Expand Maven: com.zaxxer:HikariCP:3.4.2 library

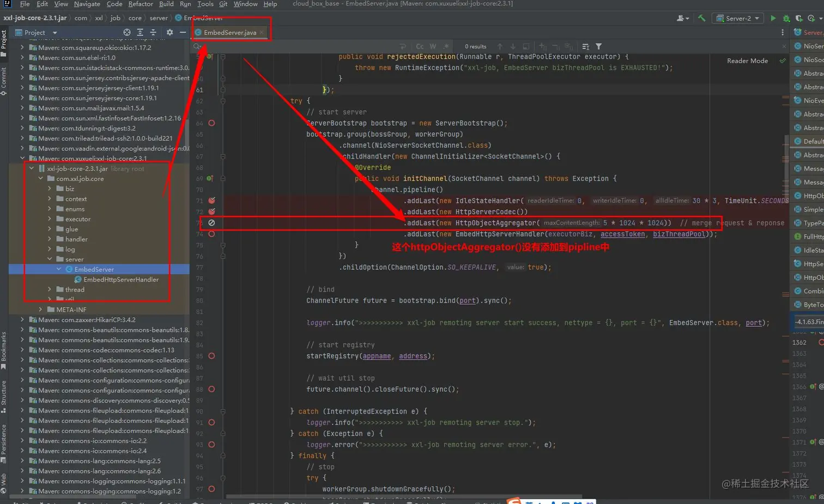pos(22,320)
